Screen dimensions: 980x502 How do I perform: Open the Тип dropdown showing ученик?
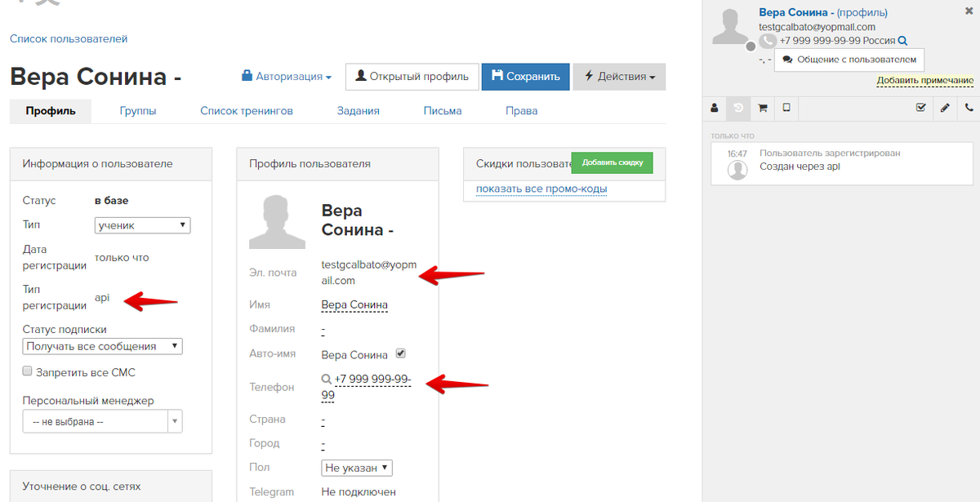143,224
